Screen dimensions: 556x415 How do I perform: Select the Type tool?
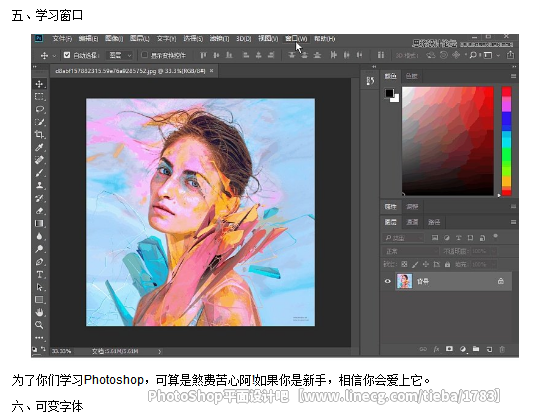[x=39, y=275]
